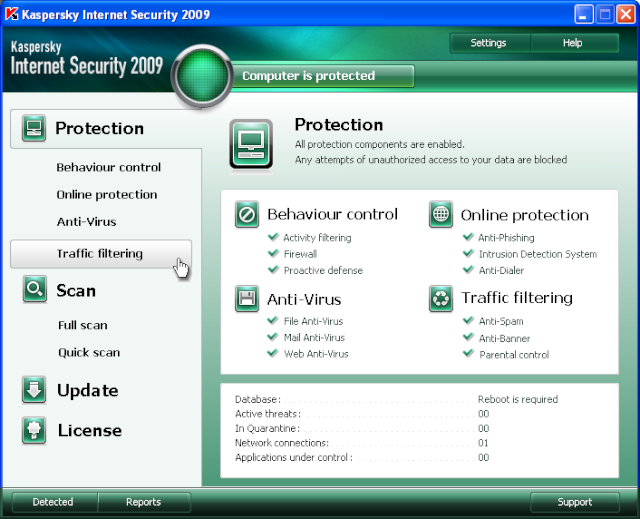This screenshot has width=640, height=519.
Task: Start a Full scan from sidebar
Action: (83, 325)
